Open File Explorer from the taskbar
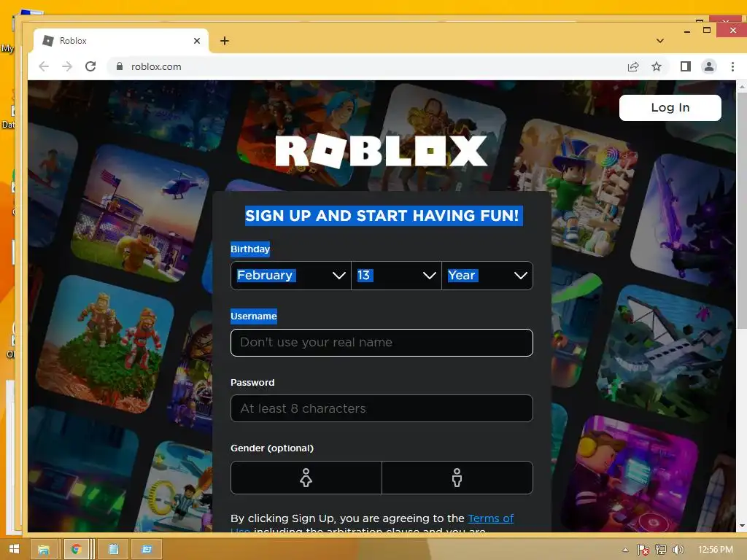The width and height of the screenshot is (747, 560). tap(44, 549)
